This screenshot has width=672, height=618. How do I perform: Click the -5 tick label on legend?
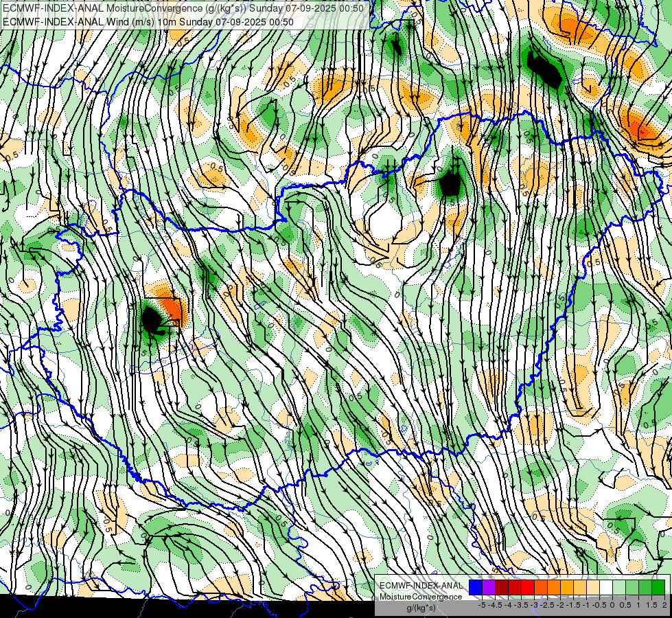pos(482,605)
